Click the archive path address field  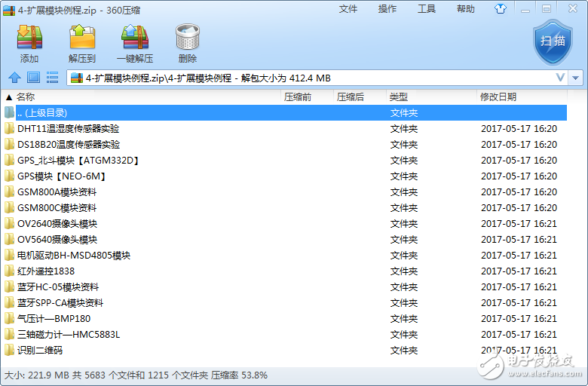pos(302,78)
